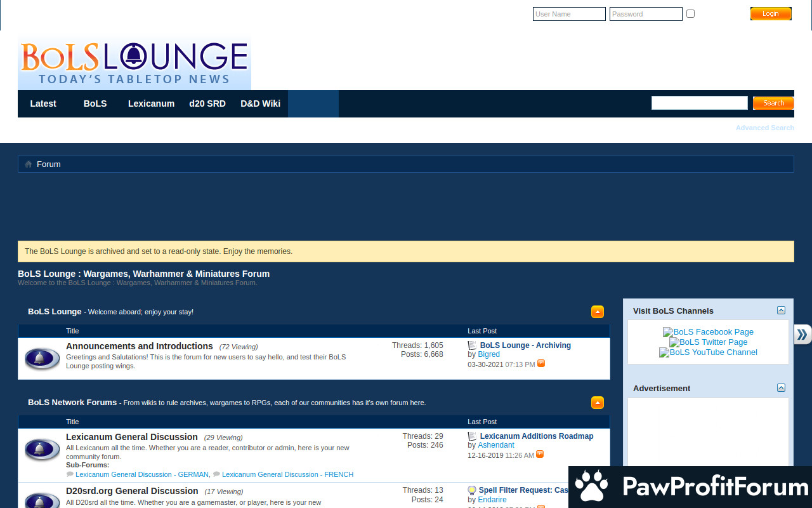Open Lexicanum General Discussion forum
Viewport: 812px width, 508px height.
point(132,437)
